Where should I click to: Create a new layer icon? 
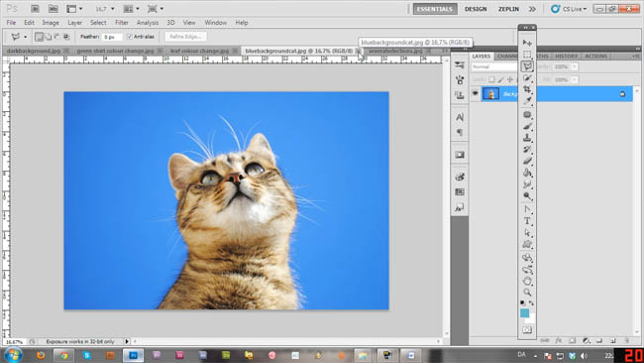click(x=613, y=341)
